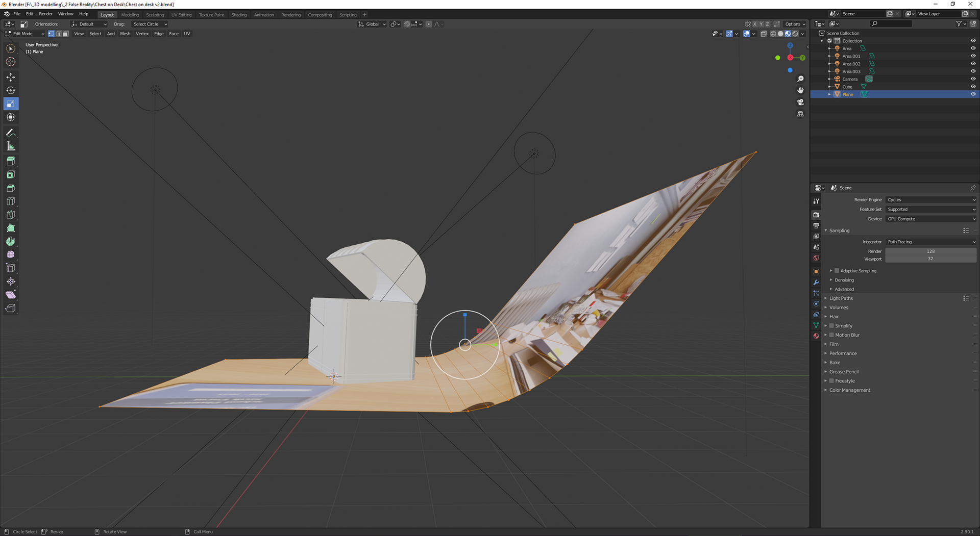The height and width of the screenshot is (536, 980).
Task: Click the pan view hand icon
Action: coord(800,90)
